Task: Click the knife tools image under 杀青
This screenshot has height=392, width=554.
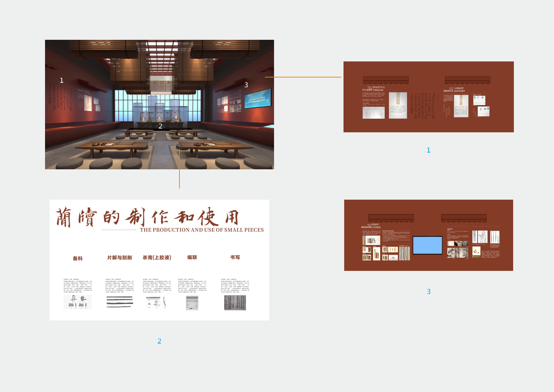Action: point(157,302)
